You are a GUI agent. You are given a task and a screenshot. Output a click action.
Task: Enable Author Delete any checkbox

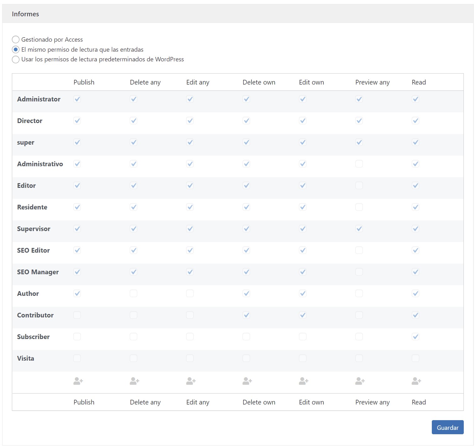point(133,293)
